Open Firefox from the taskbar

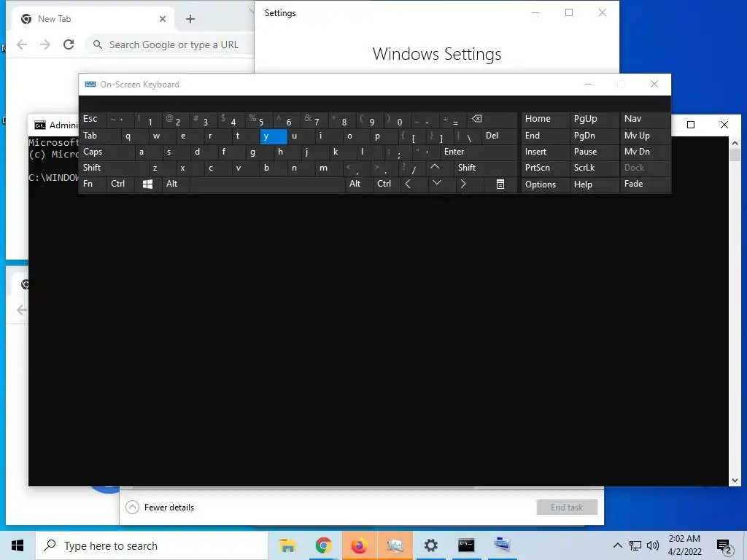point(359,545)
